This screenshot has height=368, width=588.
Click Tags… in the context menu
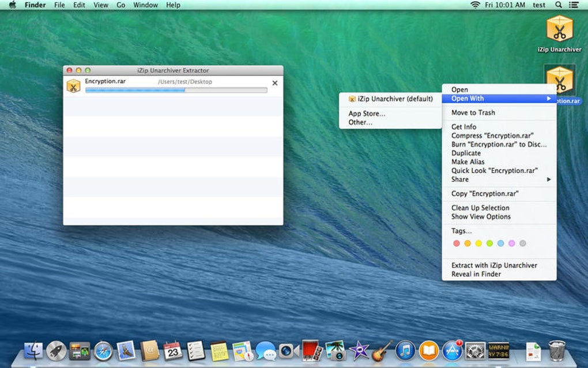point(461,231)
